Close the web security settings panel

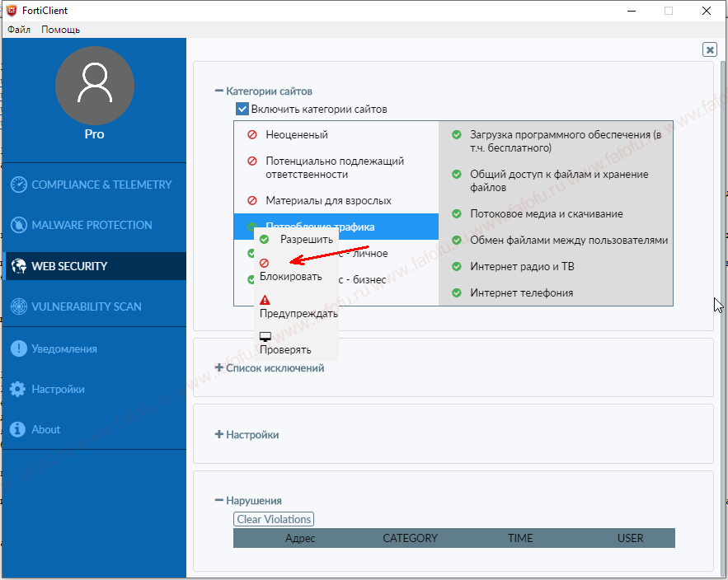click(709, 49)
